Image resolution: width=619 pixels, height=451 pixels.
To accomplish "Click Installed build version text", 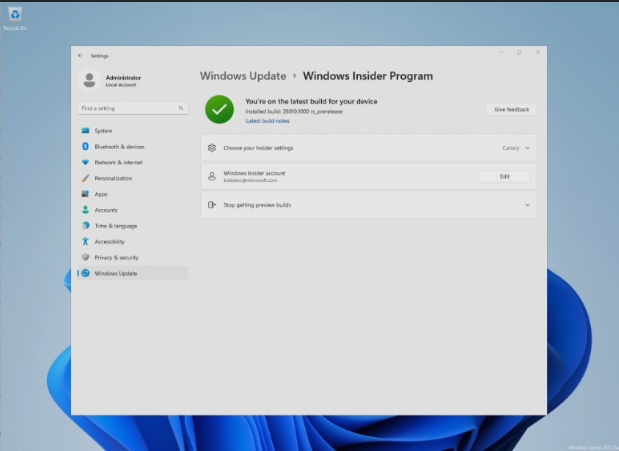I will tap(294, 111).
